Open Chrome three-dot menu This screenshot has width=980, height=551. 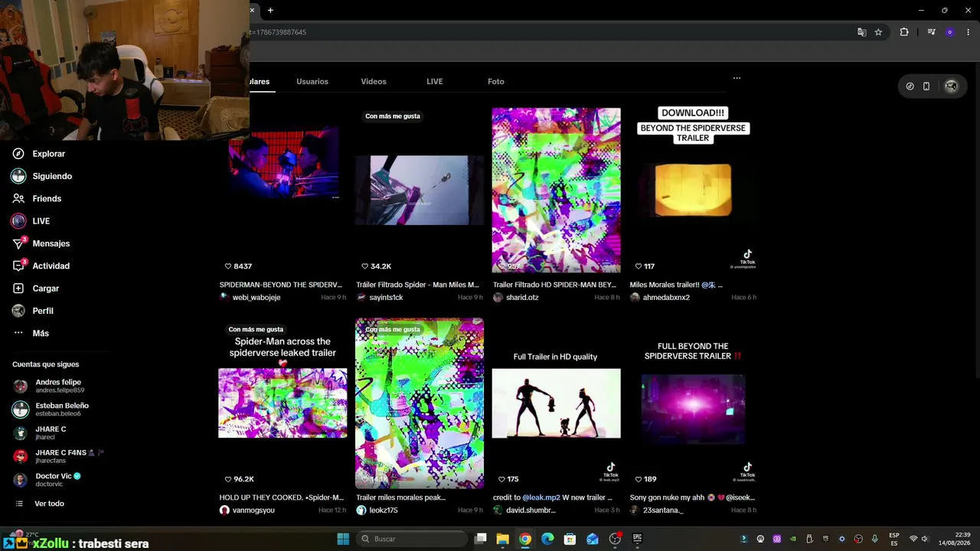pos(969,32)
